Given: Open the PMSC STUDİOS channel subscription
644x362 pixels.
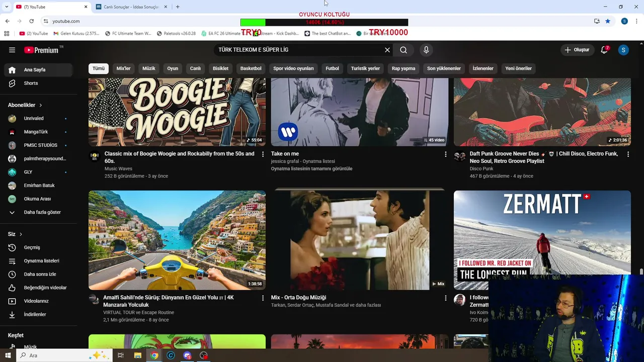Looking at the screenshot, I should click(38, 145).
